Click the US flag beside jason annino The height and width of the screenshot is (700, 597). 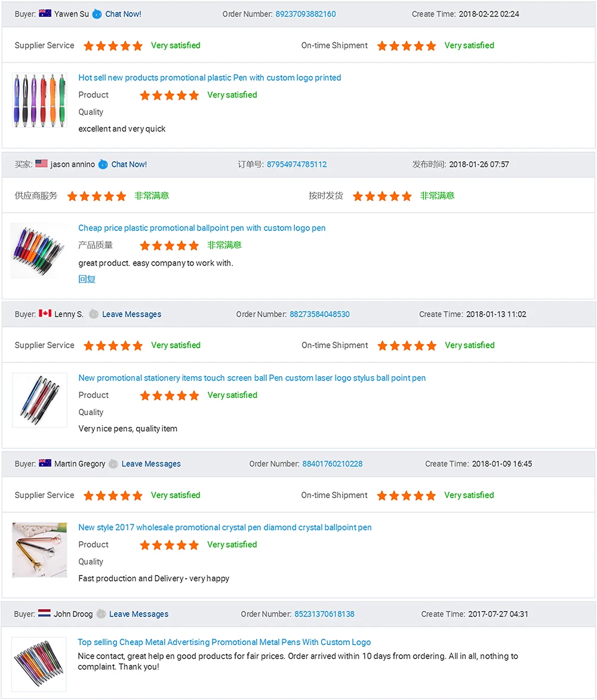(41, 164)
